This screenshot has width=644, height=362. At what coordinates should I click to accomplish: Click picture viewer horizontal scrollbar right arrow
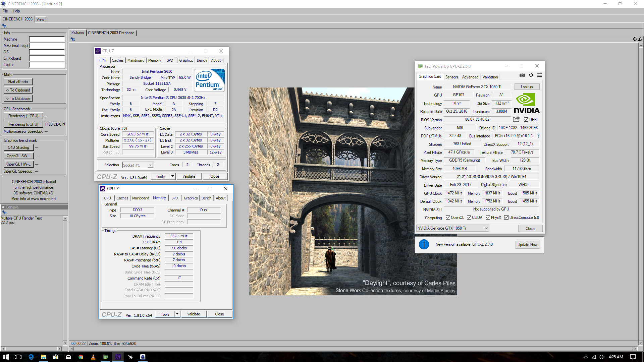pos(635,349)
